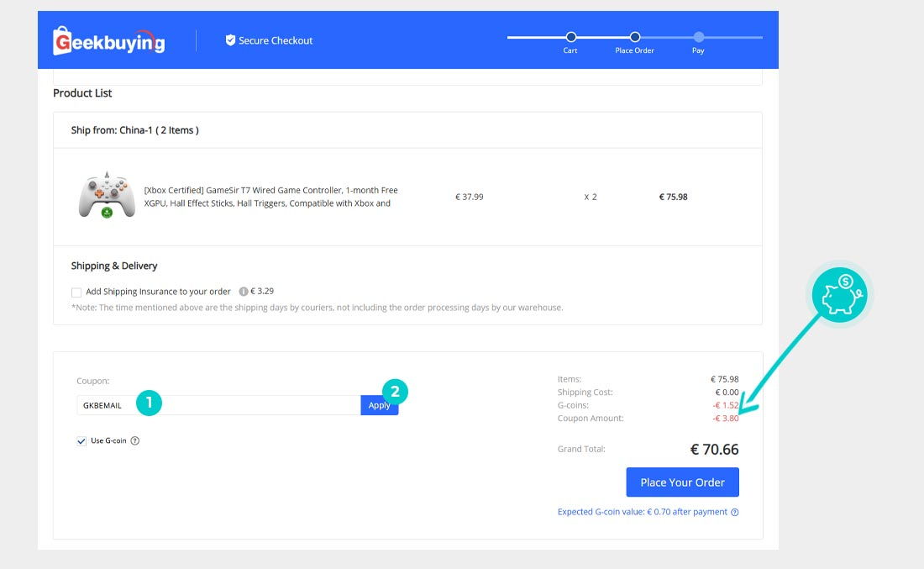Viewport: 924px width, 569px height.
Task: Click the G-coins: summary label
Action: 574,406
